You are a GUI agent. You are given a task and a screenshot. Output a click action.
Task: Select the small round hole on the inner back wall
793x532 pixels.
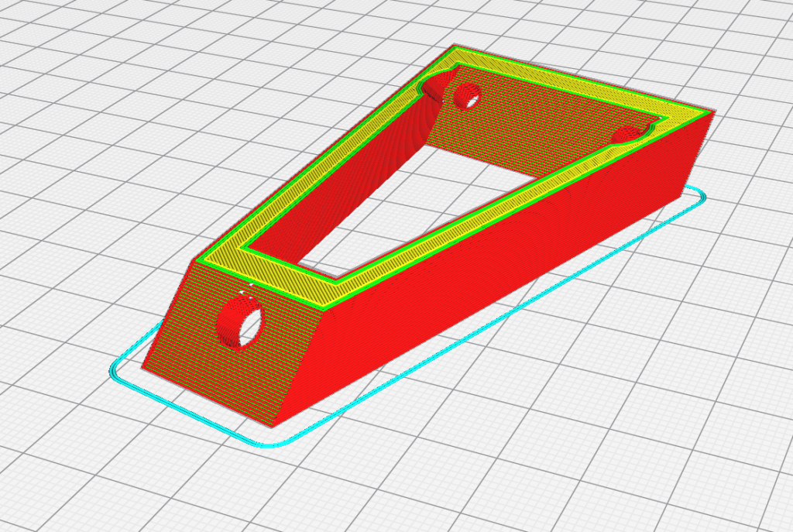click(x=467, y=96)
